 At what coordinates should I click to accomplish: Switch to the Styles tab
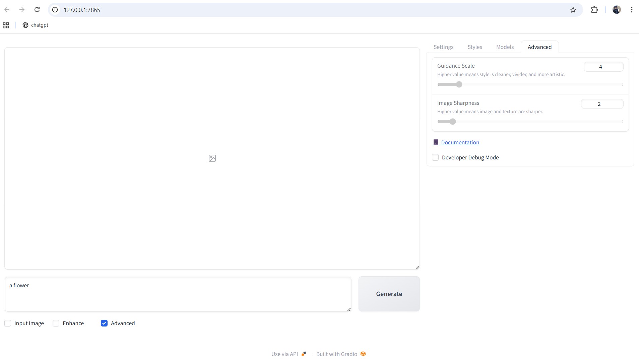pos(474,47)
